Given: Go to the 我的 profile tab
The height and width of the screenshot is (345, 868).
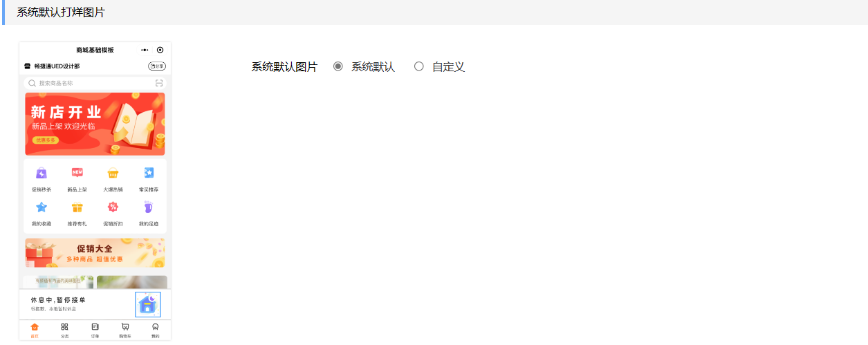Looking at the screenshot, I should click(x=156, y=330).
